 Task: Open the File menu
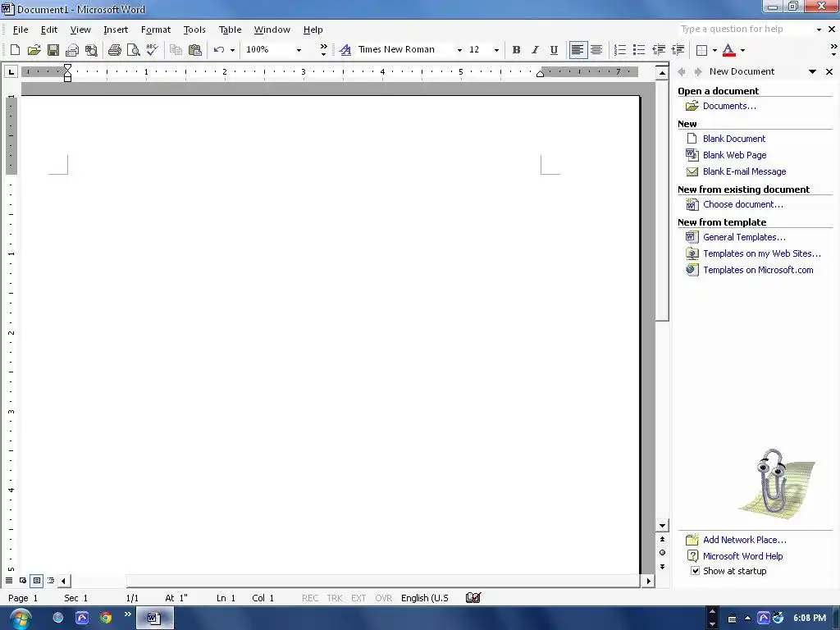click(21, 30)
